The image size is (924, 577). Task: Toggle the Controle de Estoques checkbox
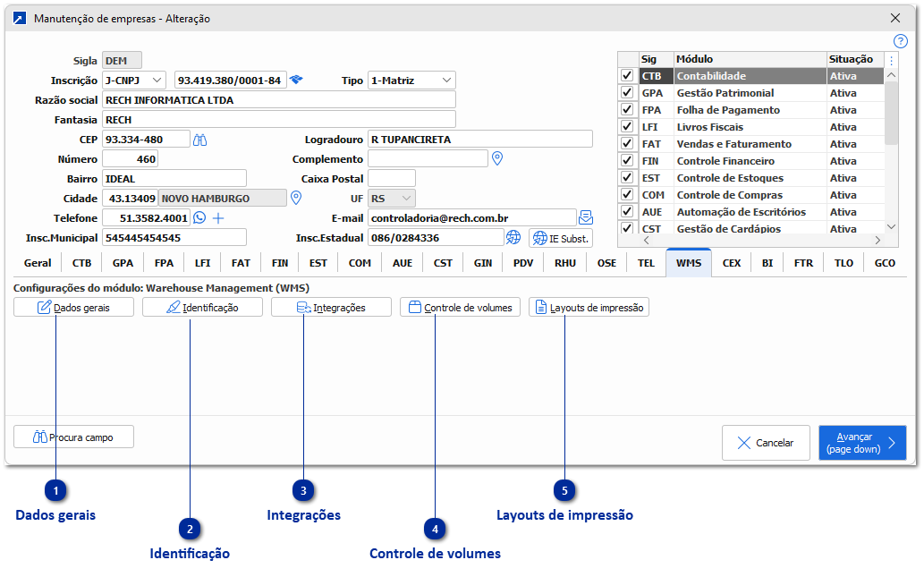coord(627,179)
